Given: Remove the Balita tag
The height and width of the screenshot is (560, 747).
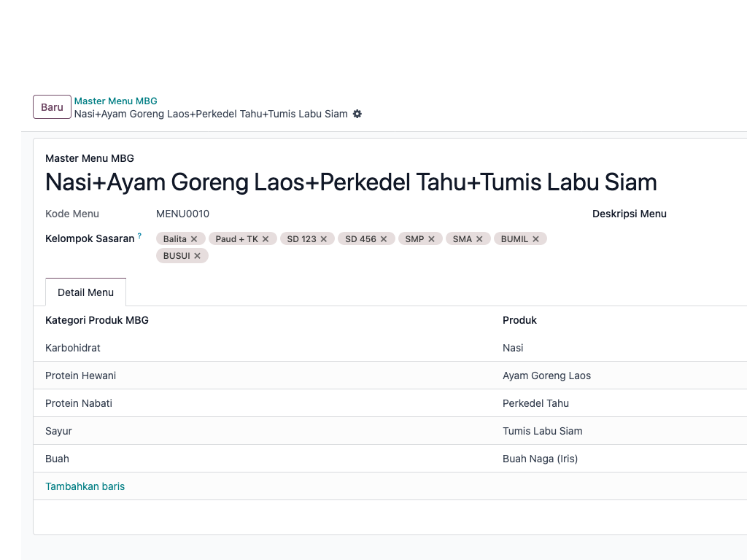Looking at the screenshot, I should click(x=194, y=239).
